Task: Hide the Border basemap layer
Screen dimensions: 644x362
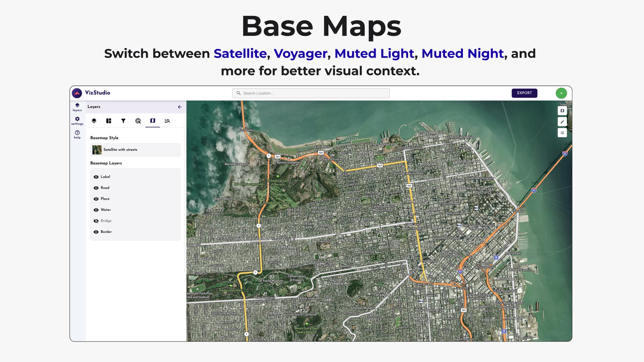Action: click(96, 232)
